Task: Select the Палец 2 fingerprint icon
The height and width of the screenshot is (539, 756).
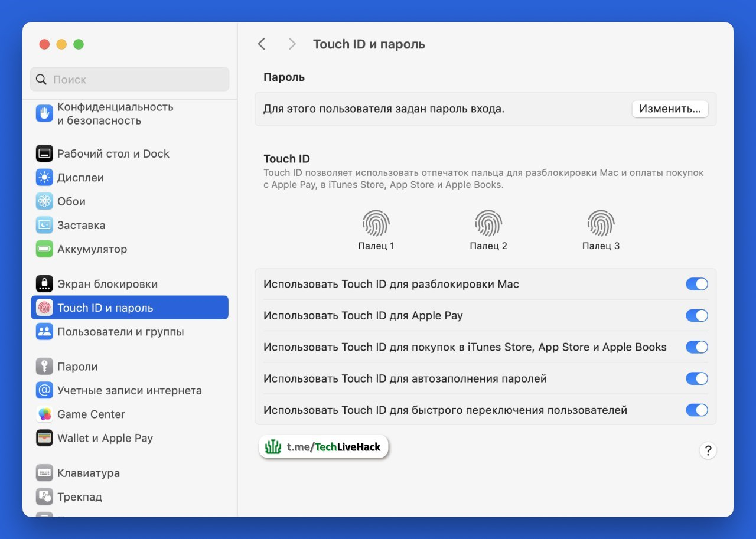Action: point(488,224)
